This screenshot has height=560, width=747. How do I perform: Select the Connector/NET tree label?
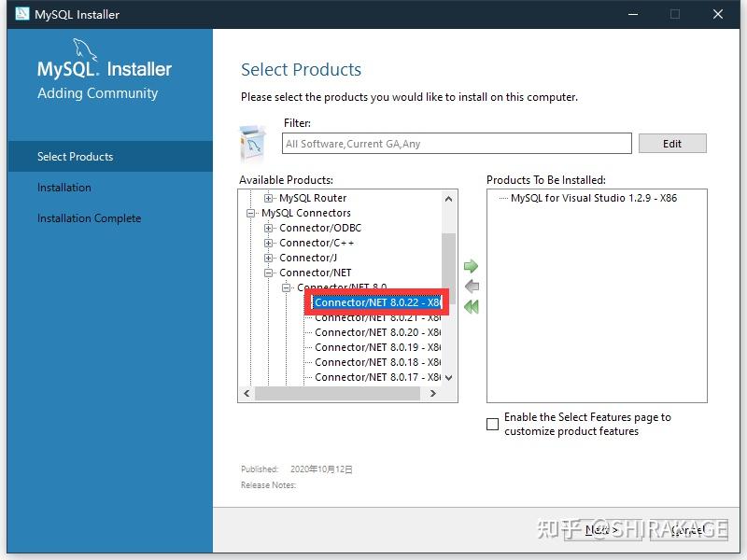[x=315, y=273]
